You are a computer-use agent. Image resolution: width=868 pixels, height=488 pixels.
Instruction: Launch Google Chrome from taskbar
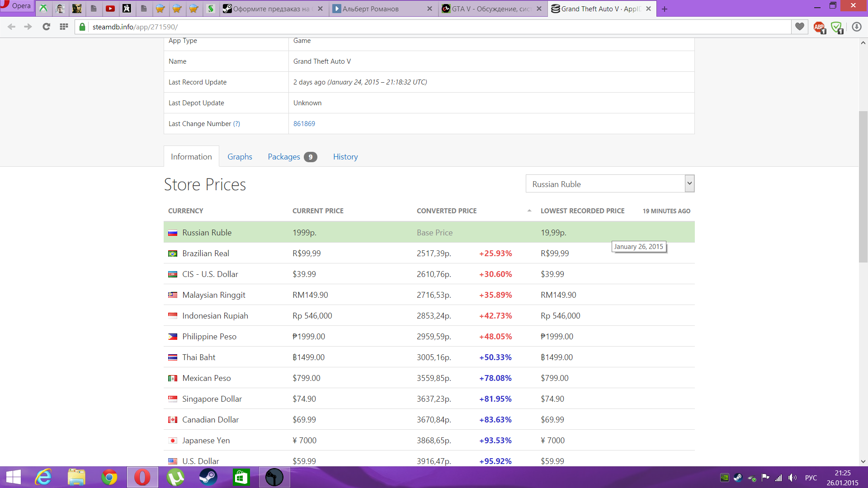tap(109, 477)
